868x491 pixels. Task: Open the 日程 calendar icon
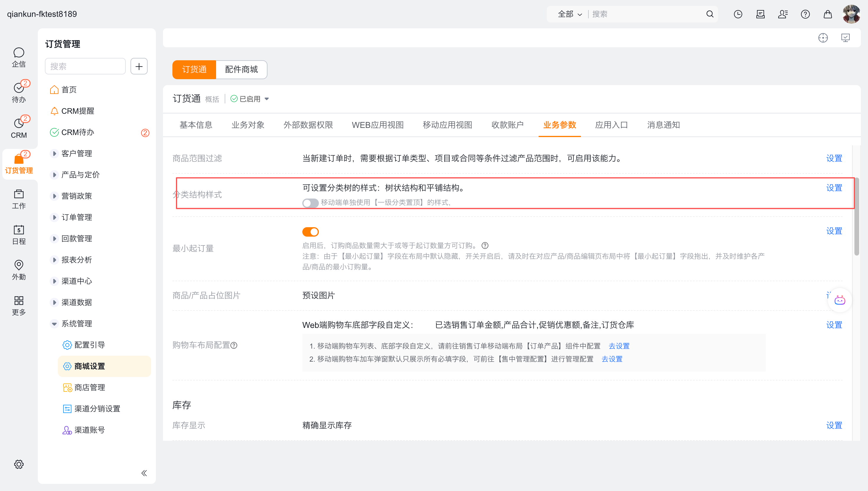[19, 230]
